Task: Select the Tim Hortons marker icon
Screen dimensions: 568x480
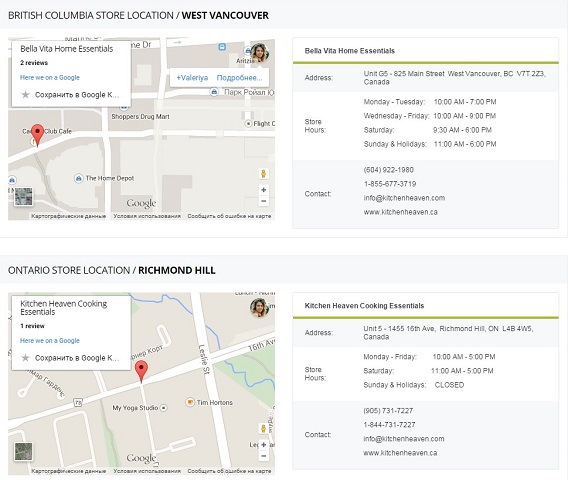Action: [x=190, y=402]
